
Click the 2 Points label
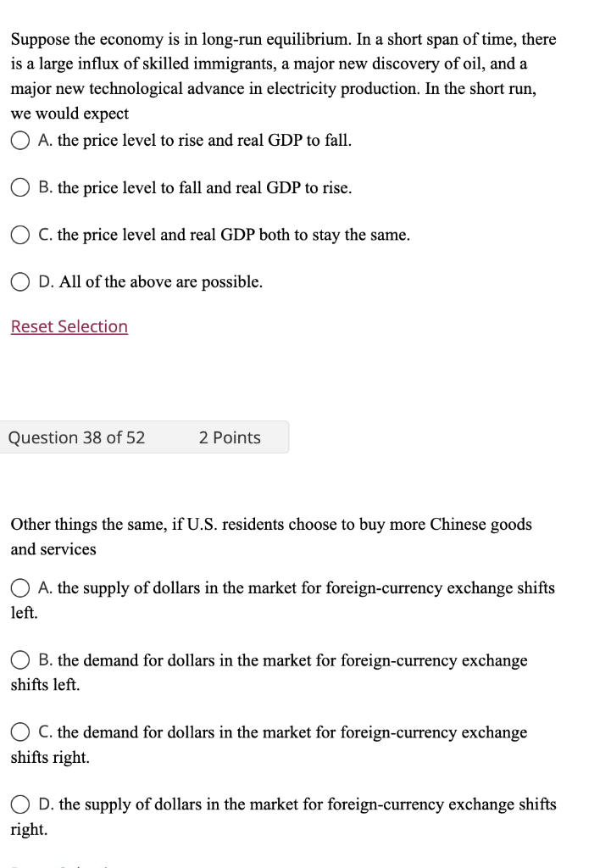click(x=230, y=437)
